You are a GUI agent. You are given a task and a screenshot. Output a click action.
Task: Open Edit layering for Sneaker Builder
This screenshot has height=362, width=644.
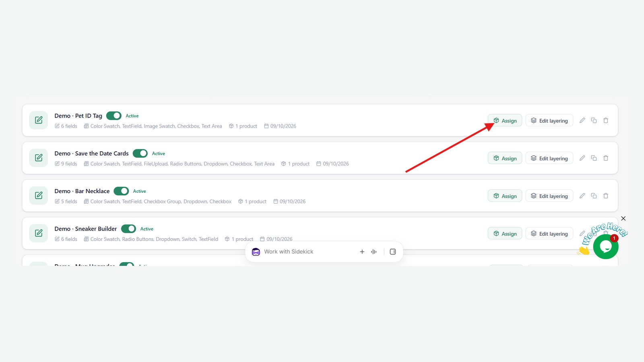pyautogui.click(x=549, y=233)
